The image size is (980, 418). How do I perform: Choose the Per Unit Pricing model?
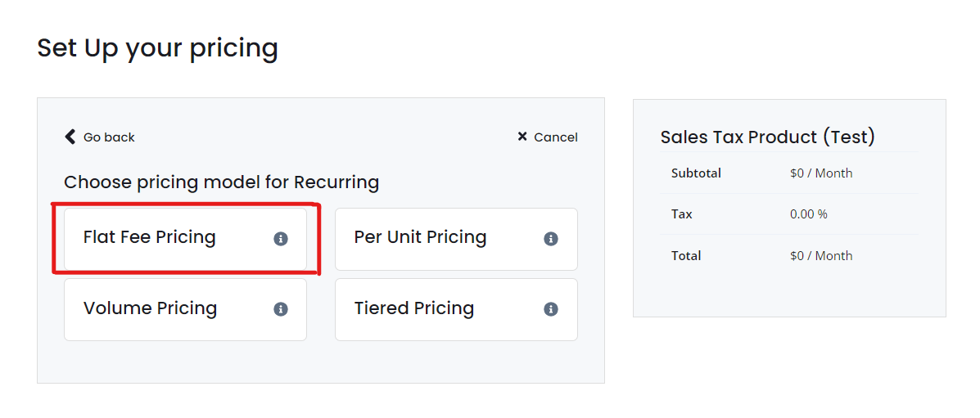[456, 239]
